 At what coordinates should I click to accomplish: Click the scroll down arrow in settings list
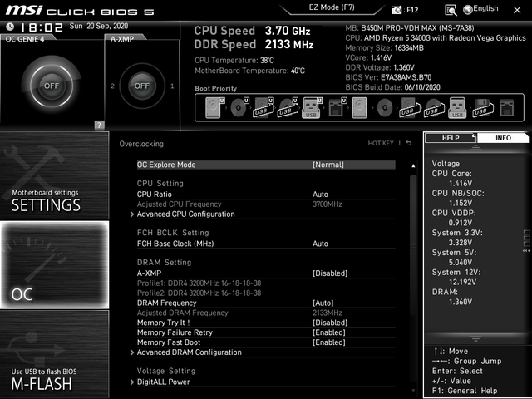pos(413,391)
